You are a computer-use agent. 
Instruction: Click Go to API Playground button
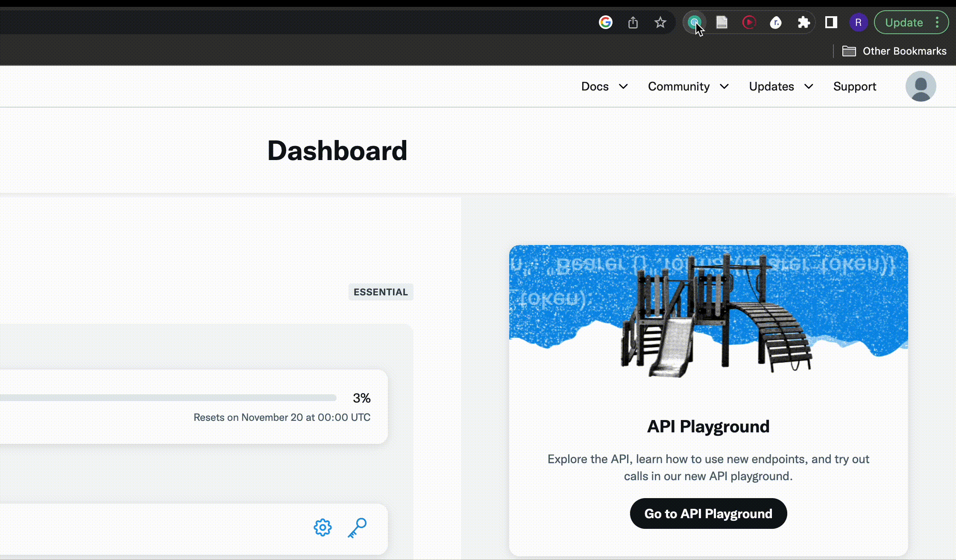click(x=708, y=513)
